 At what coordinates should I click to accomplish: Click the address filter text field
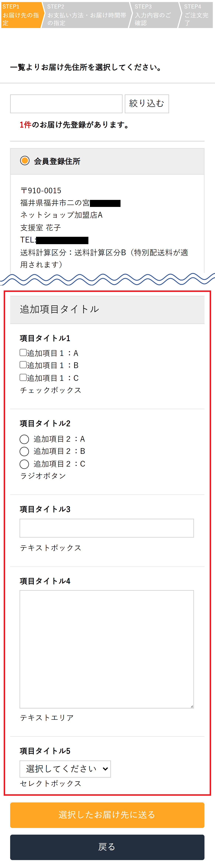click(66, 104)
